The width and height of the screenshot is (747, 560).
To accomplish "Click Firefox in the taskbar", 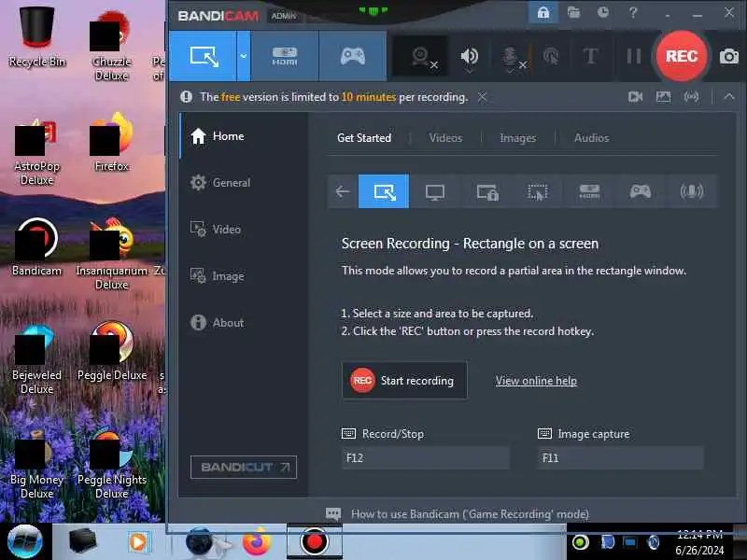I will tap(256, 541).
